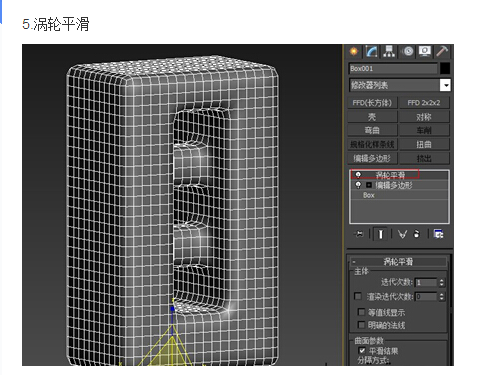Adjust the 渲染迭代次数 spinner arrows

[441, 296]
